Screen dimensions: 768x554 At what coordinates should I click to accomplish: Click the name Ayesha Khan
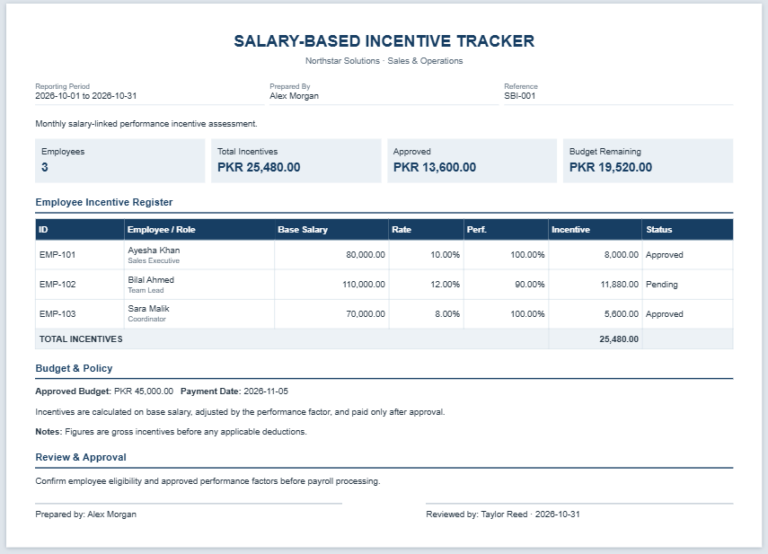(x=154, y=250)
